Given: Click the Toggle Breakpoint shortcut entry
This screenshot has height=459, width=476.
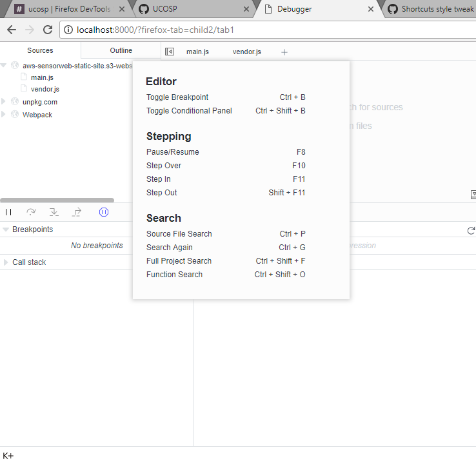Looking at the screenshot, I should (226, 97).
